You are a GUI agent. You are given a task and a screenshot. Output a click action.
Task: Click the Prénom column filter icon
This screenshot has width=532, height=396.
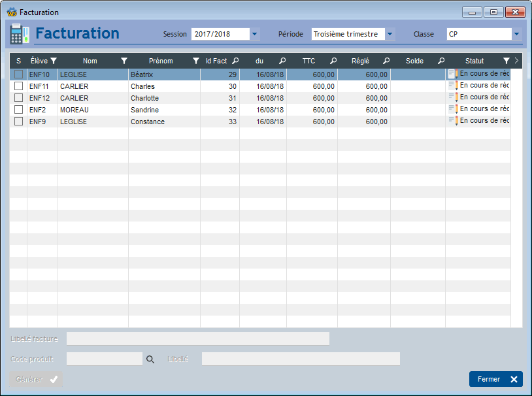[x=196, y=61]
